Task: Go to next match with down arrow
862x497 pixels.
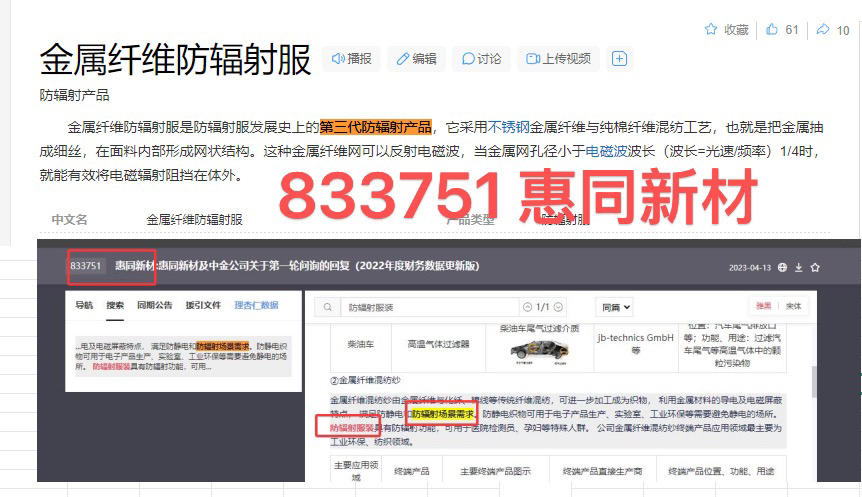Action: click(x=559, y=307)
